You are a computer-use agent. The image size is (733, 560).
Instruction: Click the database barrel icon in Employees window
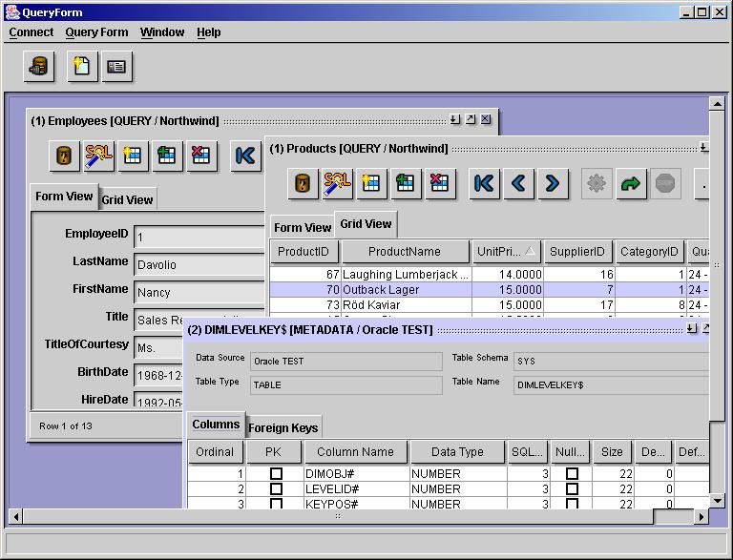(x=64, y=156)
